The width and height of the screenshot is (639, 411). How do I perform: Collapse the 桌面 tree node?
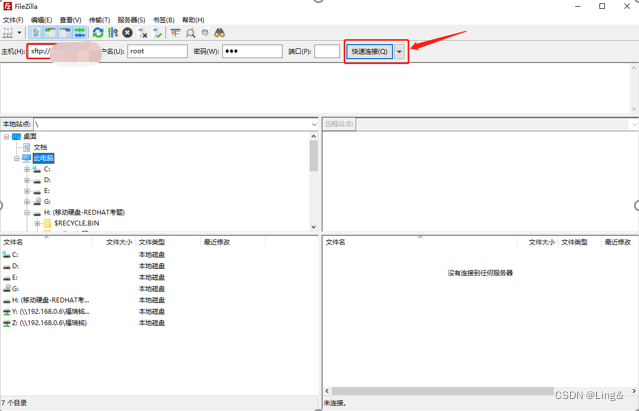[7, 136]
